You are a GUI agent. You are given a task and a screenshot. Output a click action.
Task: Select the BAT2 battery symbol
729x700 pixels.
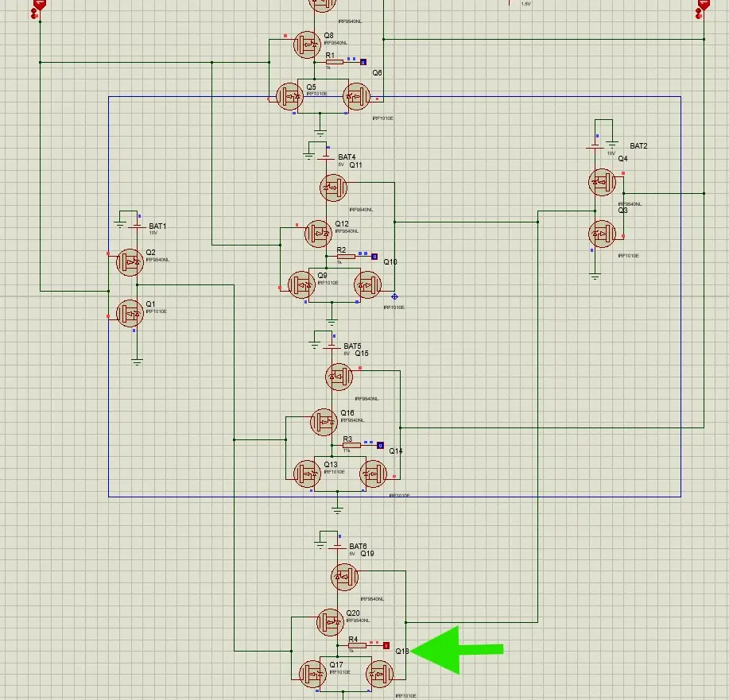coord(595,146)
